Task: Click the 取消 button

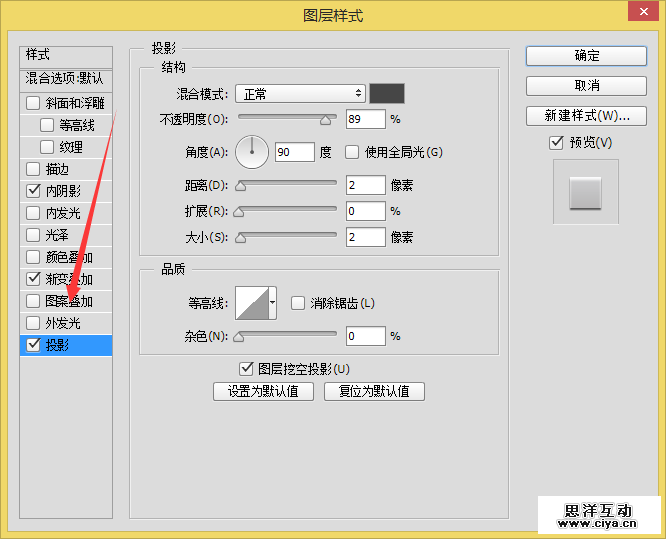Action: 587,86
